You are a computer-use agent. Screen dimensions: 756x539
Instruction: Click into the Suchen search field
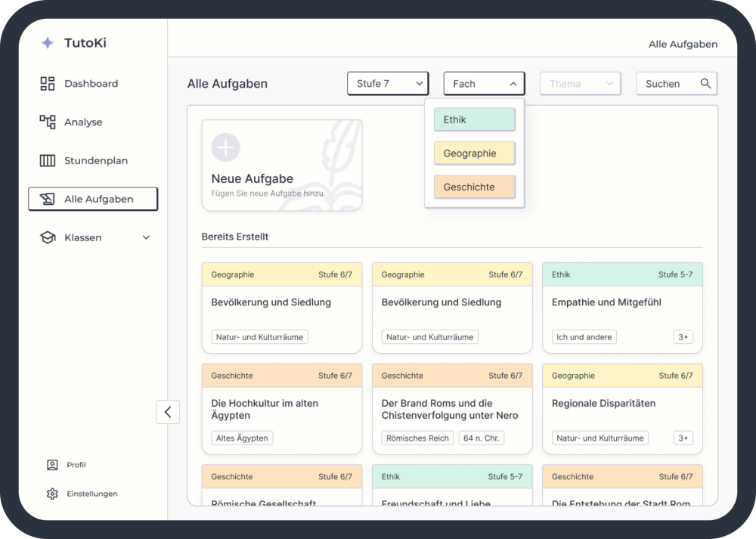pos(665,84)
